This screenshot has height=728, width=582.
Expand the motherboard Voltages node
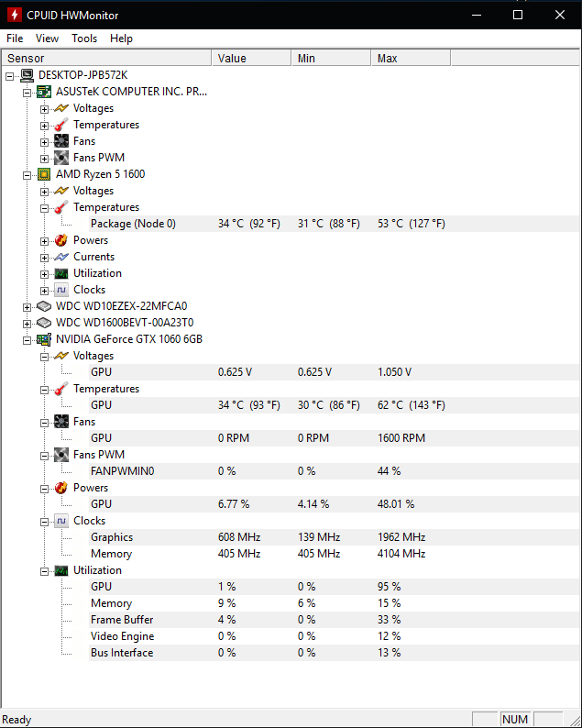pyautogui.click(x=44, y=108)
